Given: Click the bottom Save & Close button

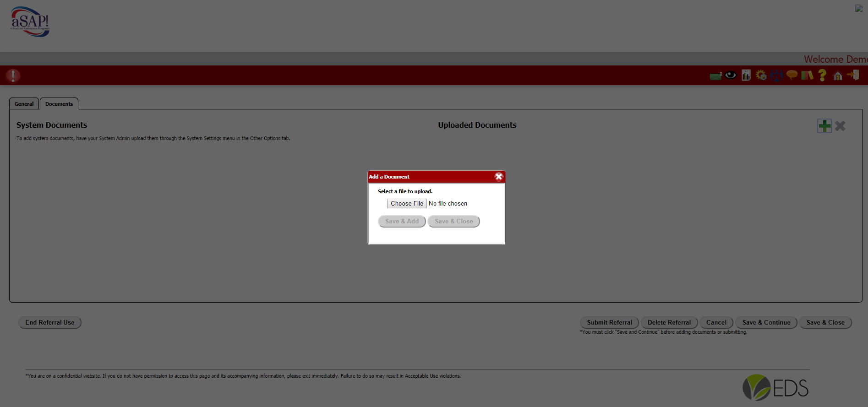Looking at the screenshot, I should (x=825, y=323).
